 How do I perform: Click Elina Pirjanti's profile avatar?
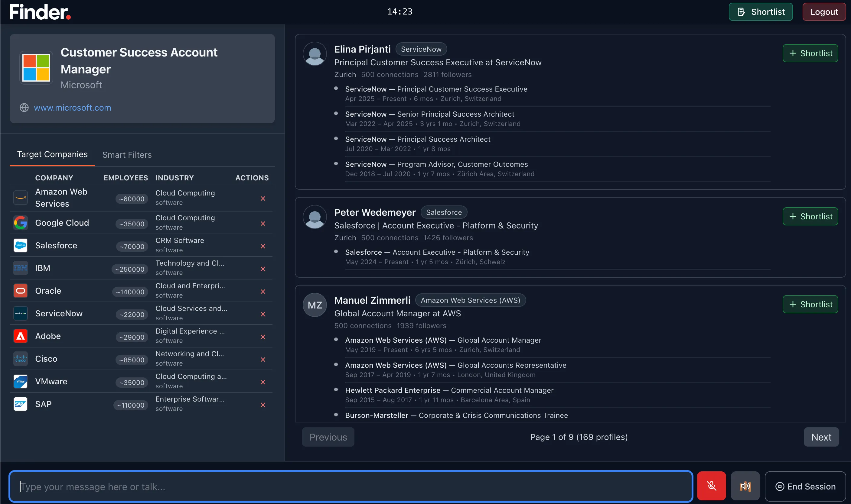[315, 54]
